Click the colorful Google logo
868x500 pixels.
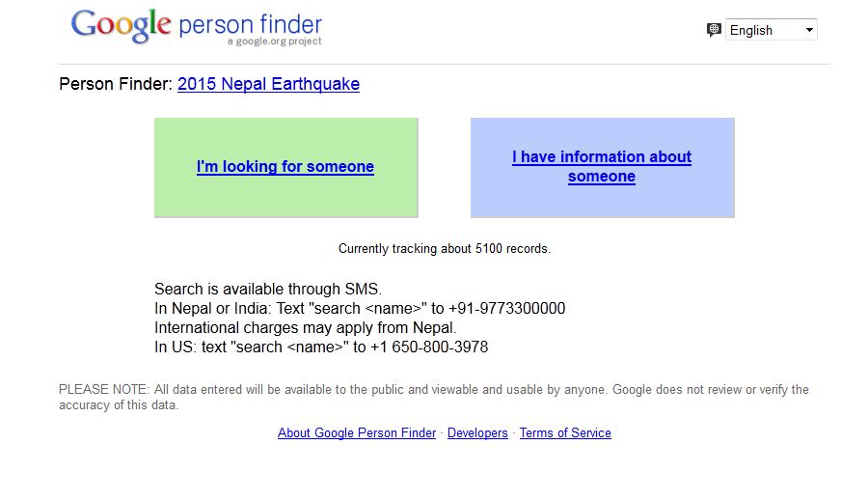121,25
